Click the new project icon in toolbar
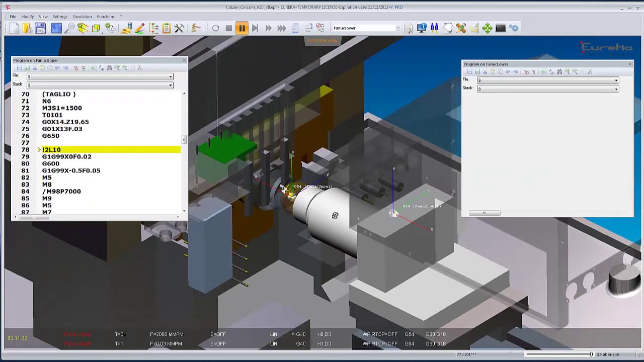 pos(14,28)
